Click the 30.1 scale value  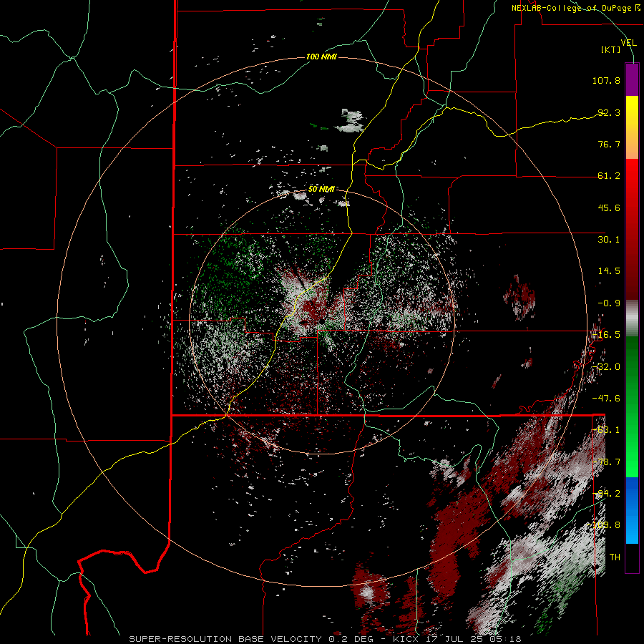click(x=609, y=240)
